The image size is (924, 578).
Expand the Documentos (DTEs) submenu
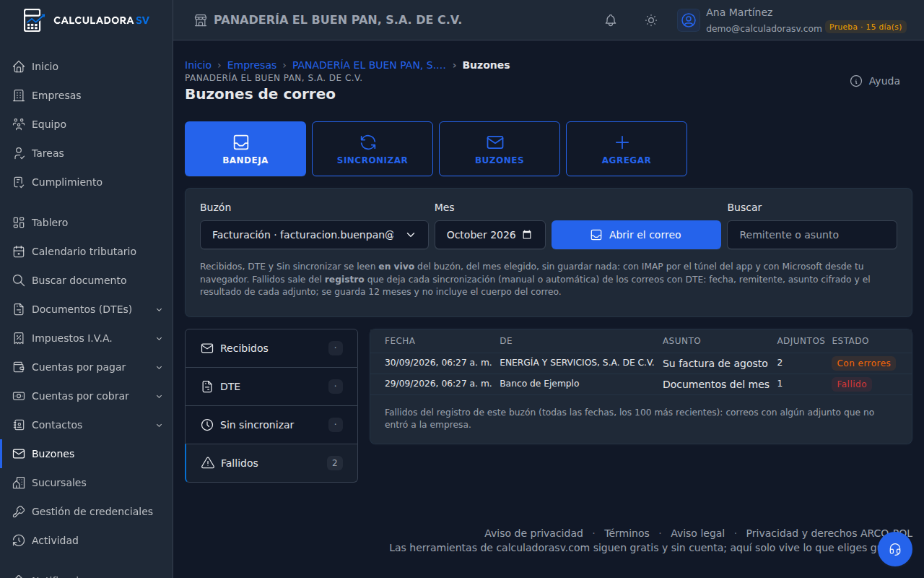87,309
